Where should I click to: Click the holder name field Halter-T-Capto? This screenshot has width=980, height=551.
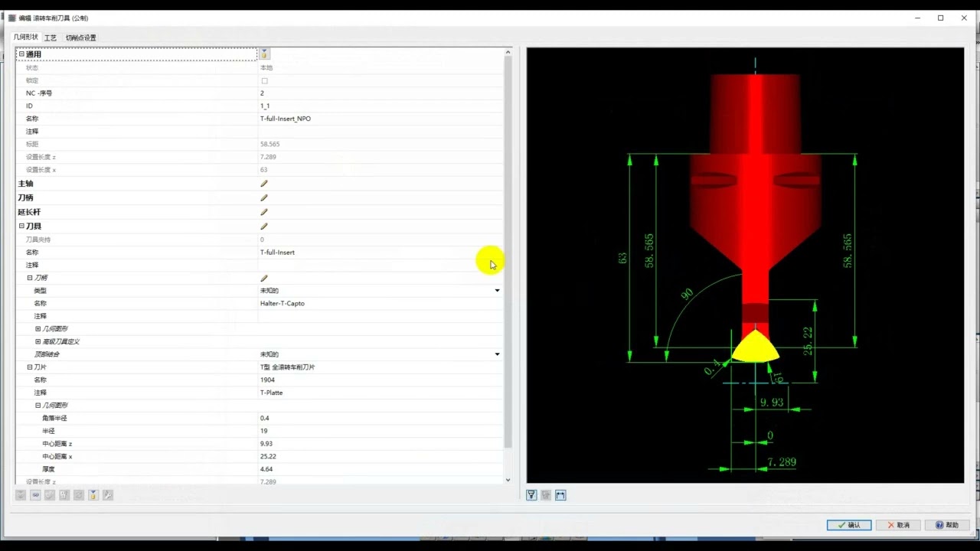pyautogui.click(x=381, y=304)
